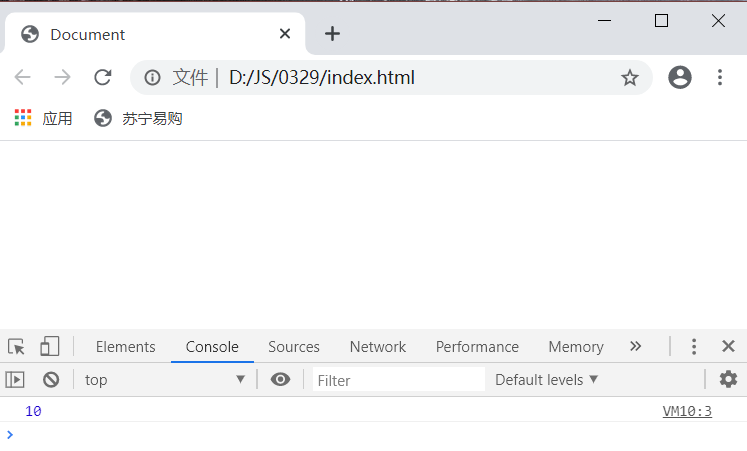
Task: Open the Default levels dropdown
Action: [x=546, y=380]
